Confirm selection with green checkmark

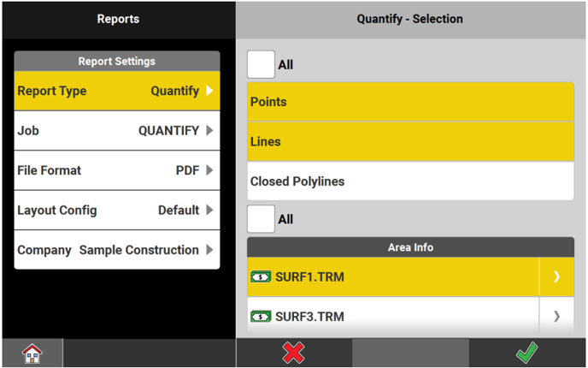coord(526,353)
